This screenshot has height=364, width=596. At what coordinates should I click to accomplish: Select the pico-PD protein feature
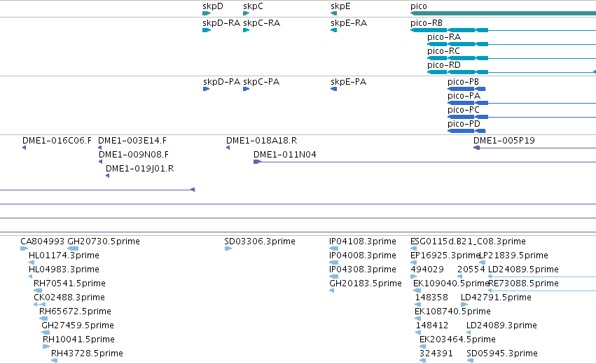(466, 131)
